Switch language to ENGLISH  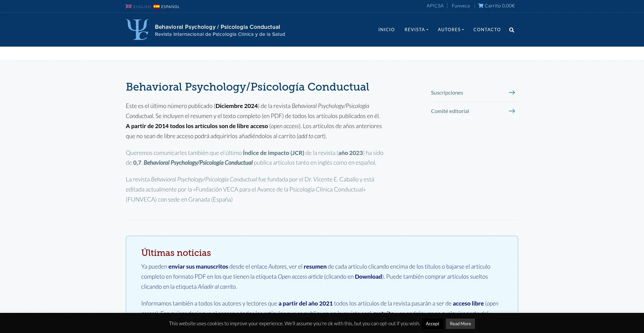pos(142,7)
